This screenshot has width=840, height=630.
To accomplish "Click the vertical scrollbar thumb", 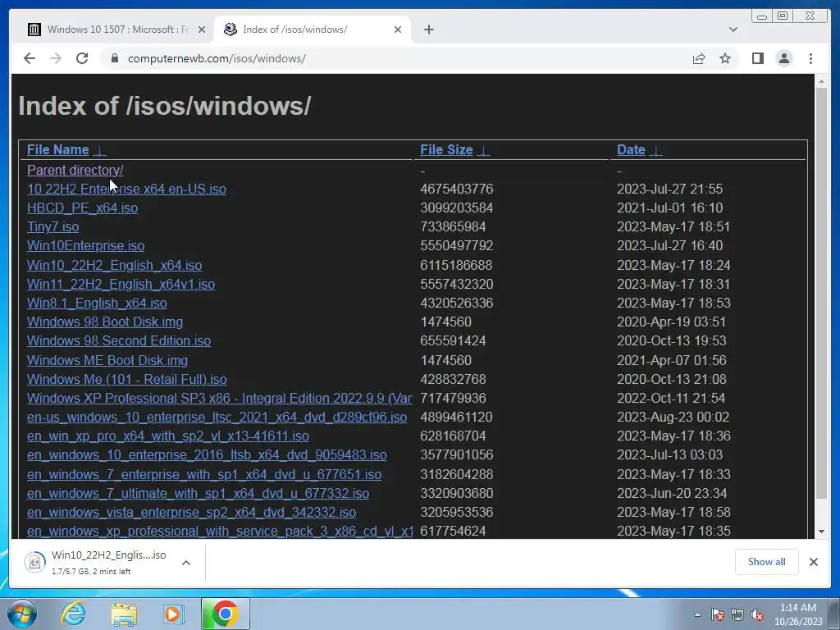I will pos(820,293).
